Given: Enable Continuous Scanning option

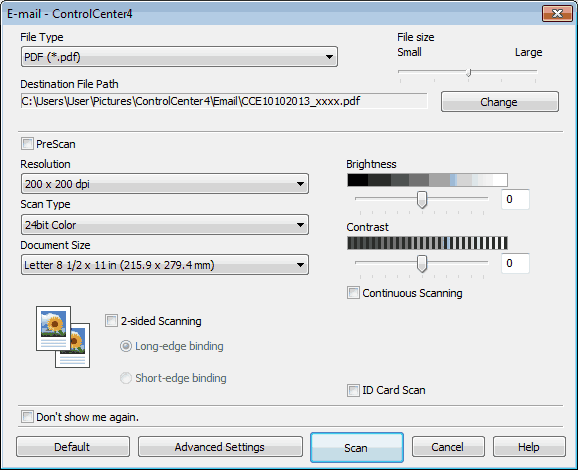Looking at the screenshot, I should (x=353, y=293).
